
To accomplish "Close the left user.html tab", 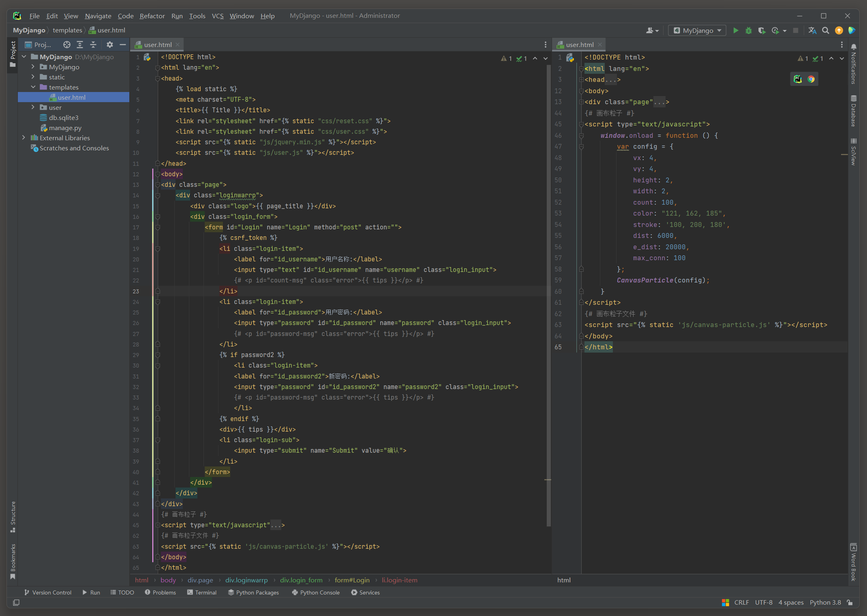I will click(178, 45).
